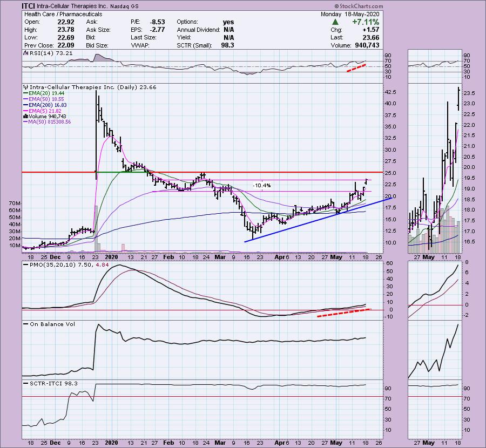Click the On Balance Vol indicator label
The height and width of the screenshot is (448, 486).
50,324
